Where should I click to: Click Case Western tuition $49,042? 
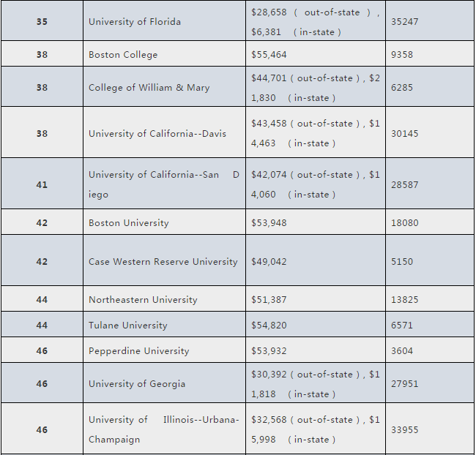269,262
